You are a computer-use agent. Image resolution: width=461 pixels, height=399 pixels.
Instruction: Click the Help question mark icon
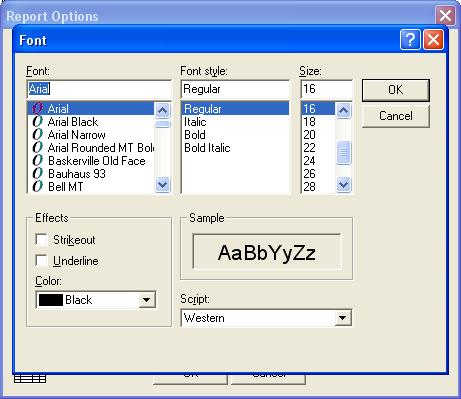410,40
